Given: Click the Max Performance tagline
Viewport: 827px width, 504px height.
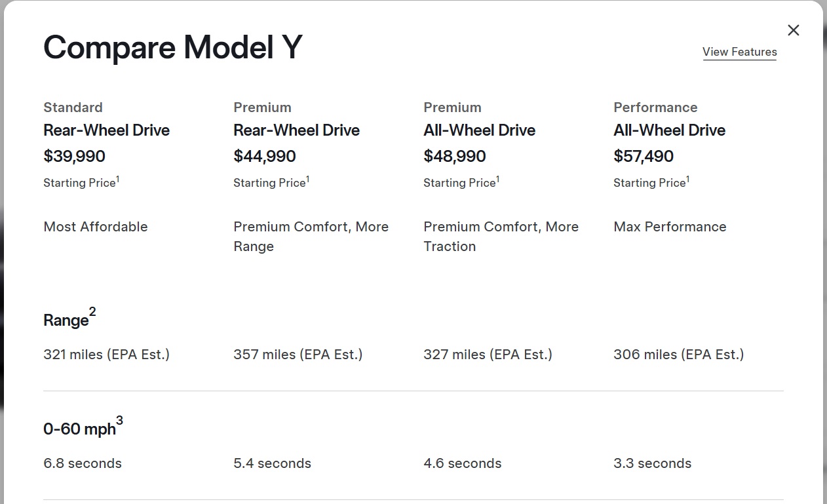Looking at the screenshot, I should (670, 227).
